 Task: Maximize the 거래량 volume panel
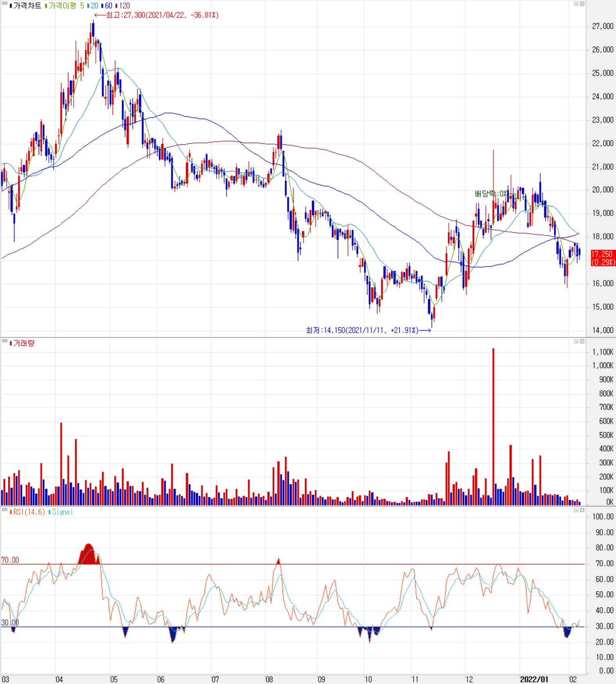tap(576, 341)
